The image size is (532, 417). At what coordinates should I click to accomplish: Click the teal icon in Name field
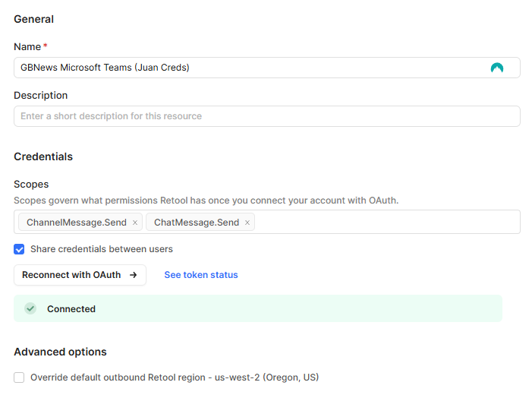(x=497, y=68)
